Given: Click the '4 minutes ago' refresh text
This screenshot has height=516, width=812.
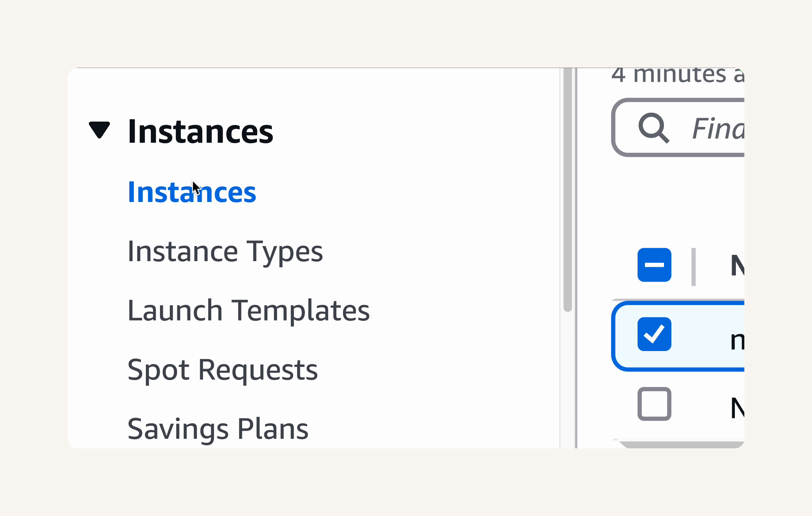Looking at the screenshot, I should [x=678, y=75].
